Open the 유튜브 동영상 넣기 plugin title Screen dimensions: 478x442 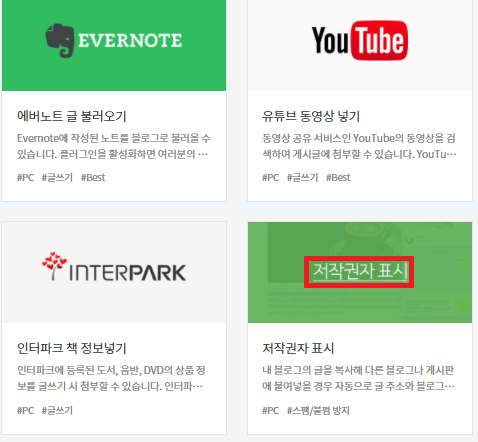[x=311, y=116]
